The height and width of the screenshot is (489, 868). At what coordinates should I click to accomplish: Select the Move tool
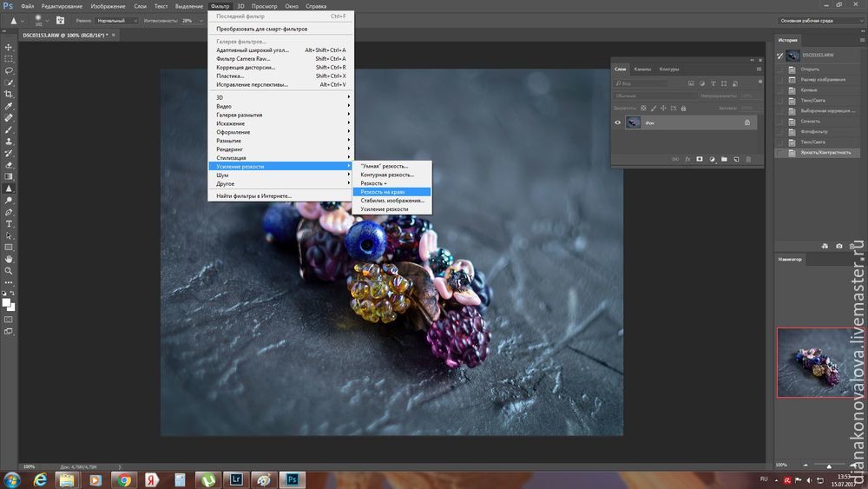click(9, 48)
